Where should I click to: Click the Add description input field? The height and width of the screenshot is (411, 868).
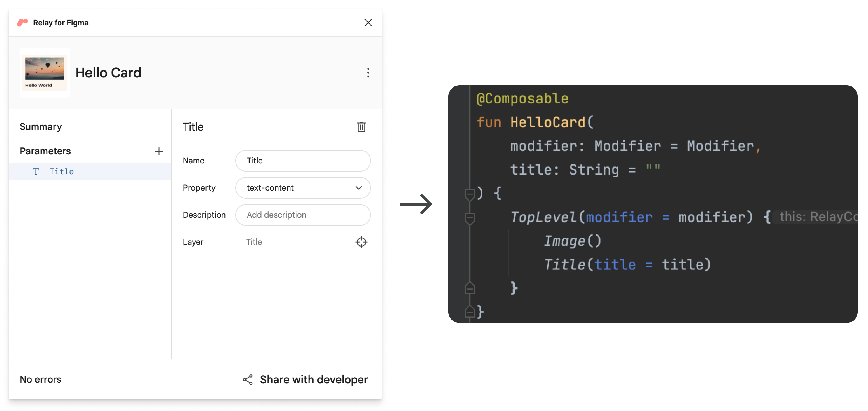303,215
